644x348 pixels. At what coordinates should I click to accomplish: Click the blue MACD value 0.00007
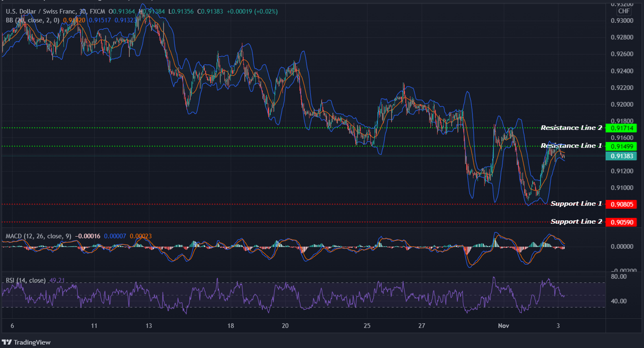pyautogui.click(x=115, y=236)
